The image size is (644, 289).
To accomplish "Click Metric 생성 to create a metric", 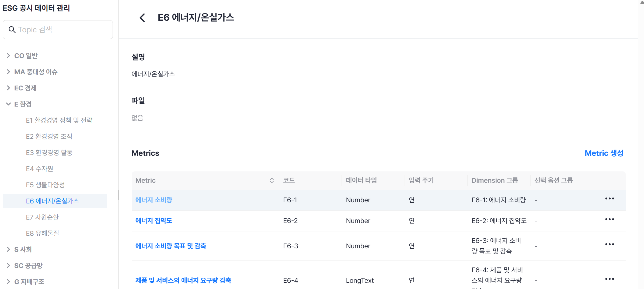I will click(x=604, y=153).
